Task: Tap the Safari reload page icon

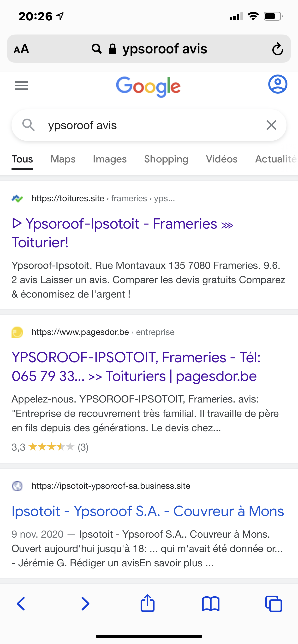Action: pos(277,49)
